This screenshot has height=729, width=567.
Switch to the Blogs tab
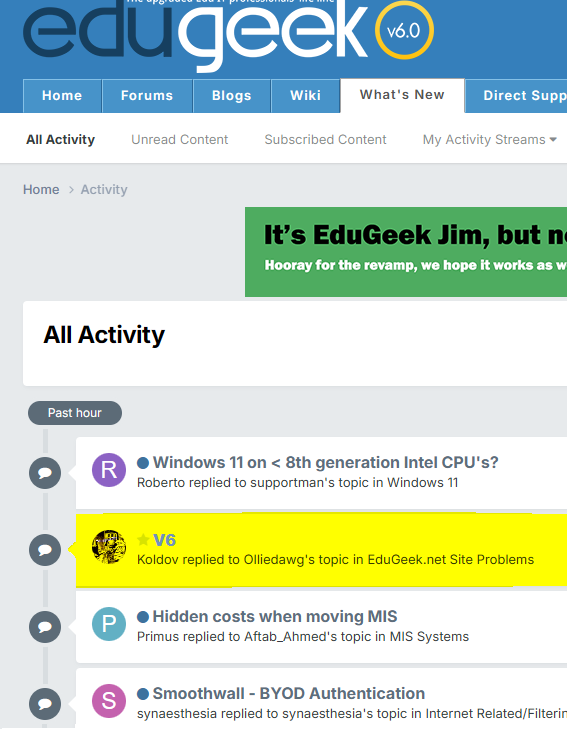pyautogui.click(x=231, y=96)
